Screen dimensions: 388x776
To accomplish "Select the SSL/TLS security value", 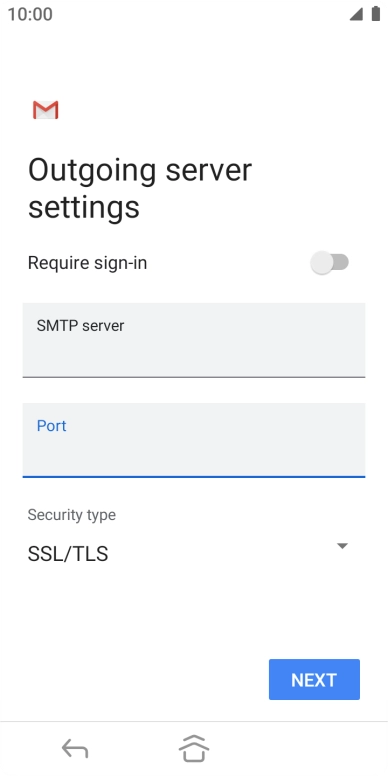I will [68, 554].
